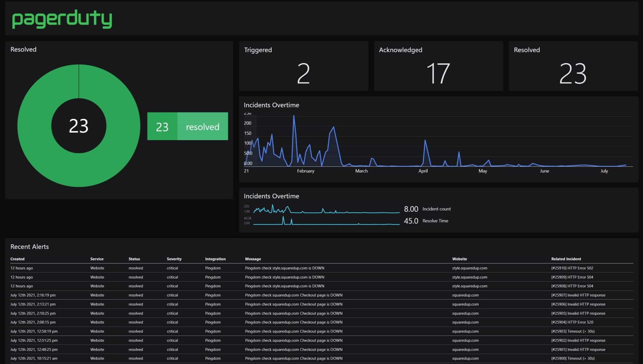Select the Resolve Time legend entry
The width and height of the screenshot is (643, 364).
435,221
